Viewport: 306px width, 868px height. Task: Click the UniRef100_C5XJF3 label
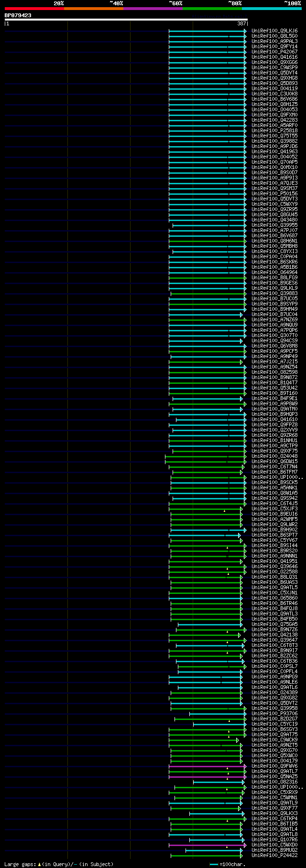[274, 509]
